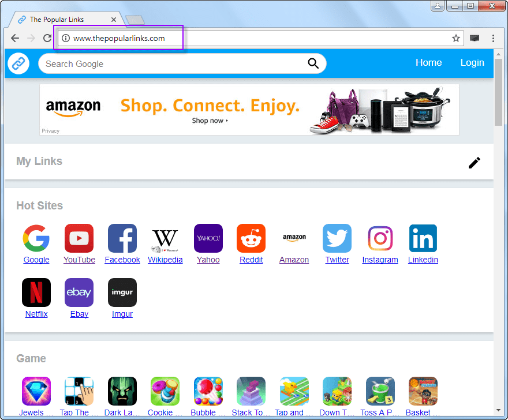Reload the page
The width and height of the screenshot is (508, 420).
pyautogui.click(x=47, y=38)
